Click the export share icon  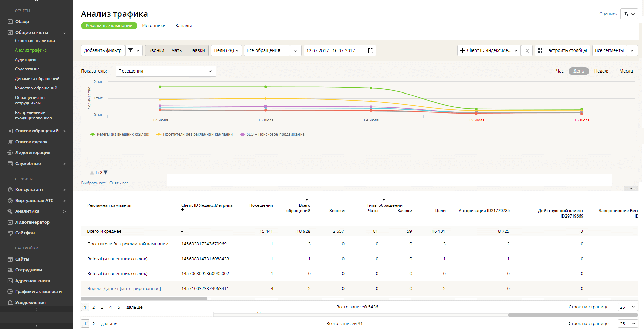click(626, 14)
